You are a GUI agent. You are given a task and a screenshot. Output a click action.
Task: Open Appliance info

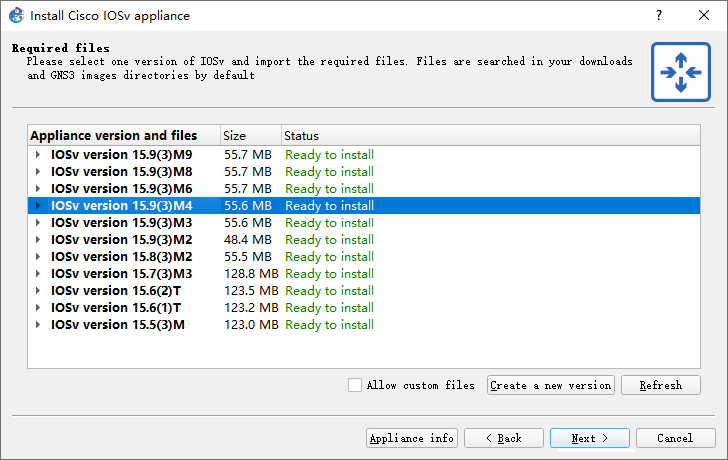412,438
